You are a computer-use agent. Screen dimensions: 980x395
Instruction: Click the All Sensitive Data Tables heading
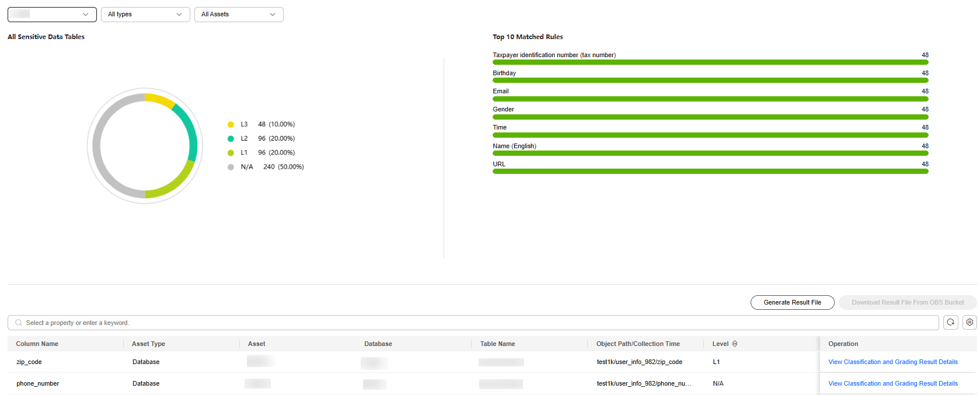click(46, 37)
